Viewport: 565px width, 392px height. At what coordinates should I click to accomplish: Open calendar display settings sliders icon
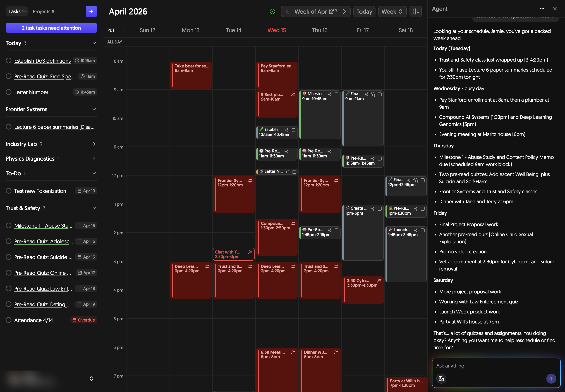point(415,12)
